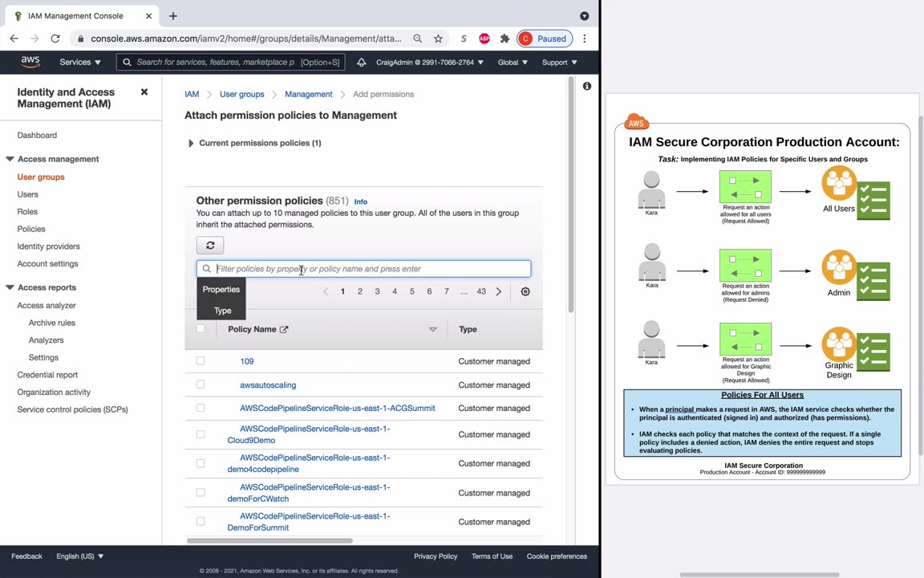924x578 pixels.
Task: Click the AWS logo home icon
Action: coord(30,62)
